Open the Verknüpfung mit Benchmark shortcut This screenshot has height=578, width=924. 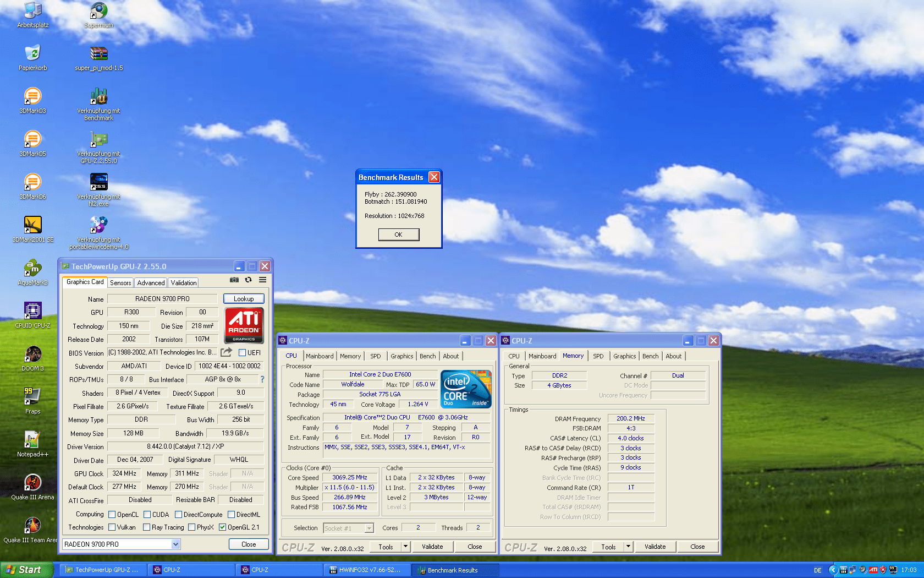pyautogui.click(x=99, y=104)
